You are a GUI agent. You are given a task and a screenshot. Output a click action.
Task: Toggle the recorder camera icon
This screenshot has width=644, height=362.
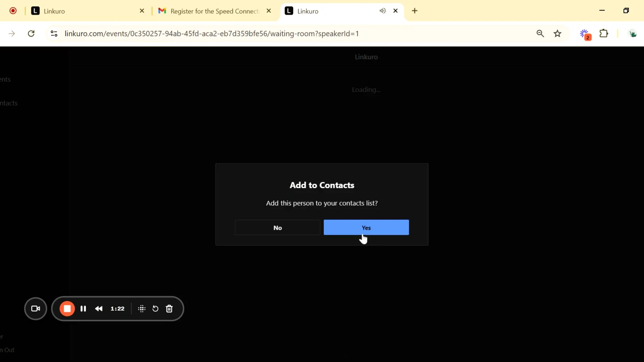(36, 309)
